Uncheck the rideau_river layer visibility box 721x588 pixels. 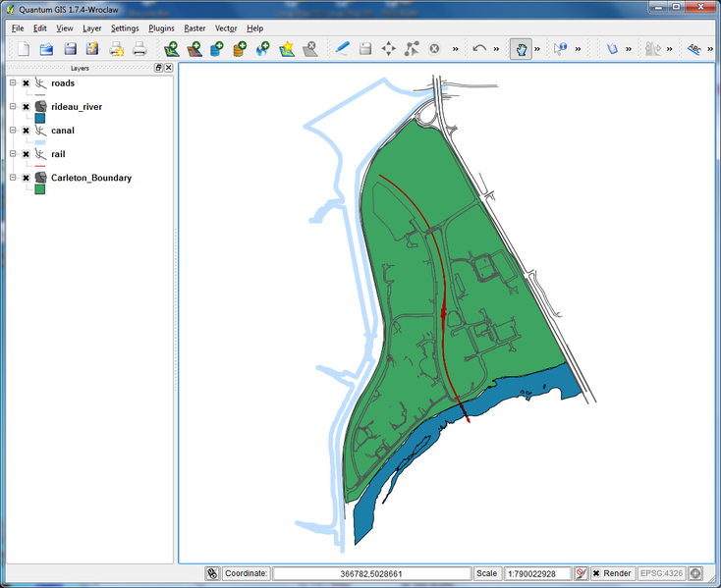(26, 107)
